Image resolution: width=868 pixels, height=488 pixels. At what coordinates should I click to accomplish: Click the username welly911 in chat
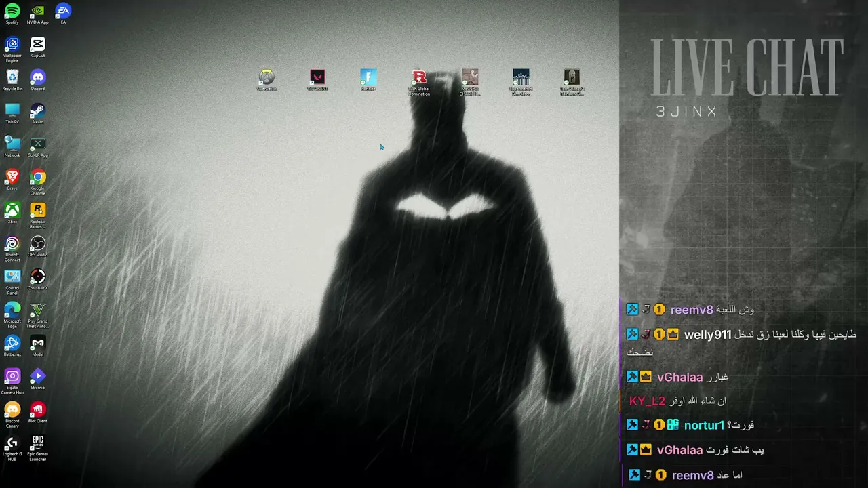point(707,335)
